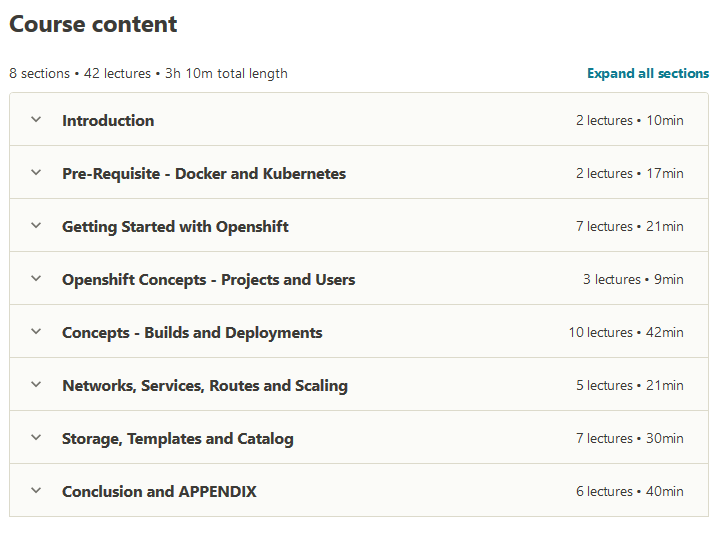Image resolution: width=722 pixels, height=534 pixels.
Task: Expand chevron arrow for Concepts - Builds and Deployments
Action: [x=36, y=332]
